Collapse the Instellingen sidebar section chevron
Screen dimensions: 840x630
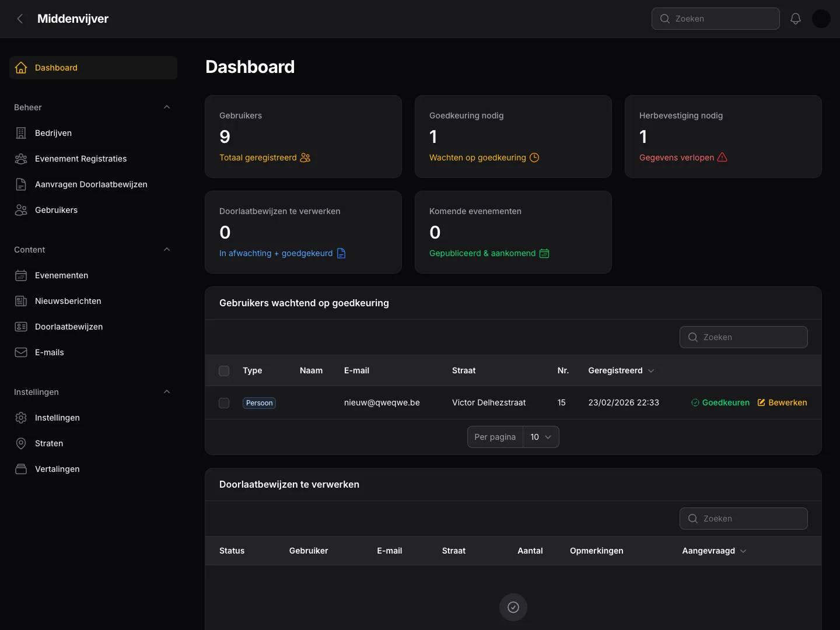(167, 392)
